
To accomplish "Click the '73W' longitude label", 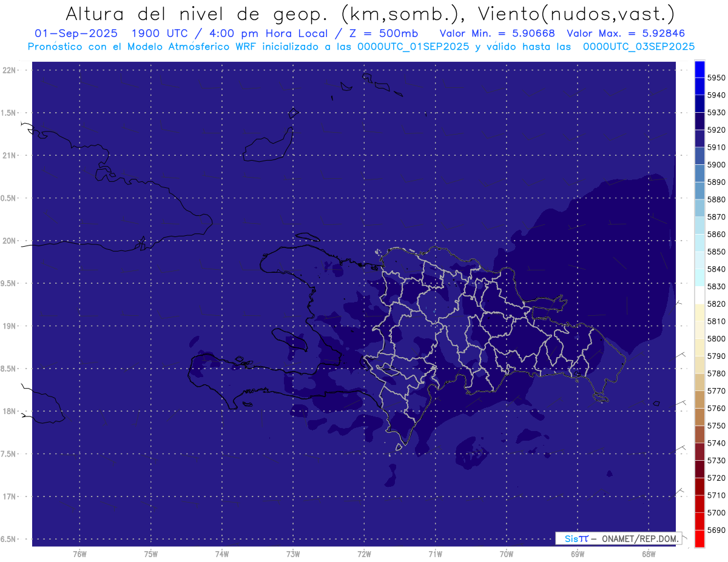I will tap(293, 554).
